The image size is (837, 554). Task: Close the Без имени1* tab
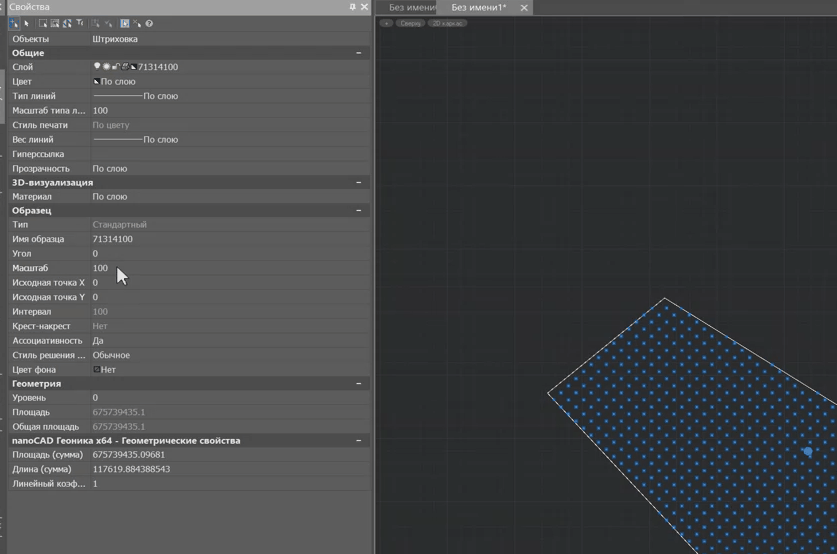524,8
